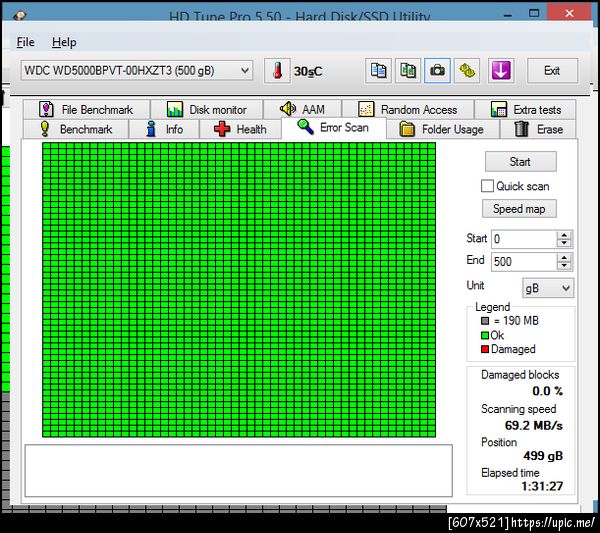Open the Unit gB dropdown
The height and width of the screenshot is (533, 600).
click(548, 288)
